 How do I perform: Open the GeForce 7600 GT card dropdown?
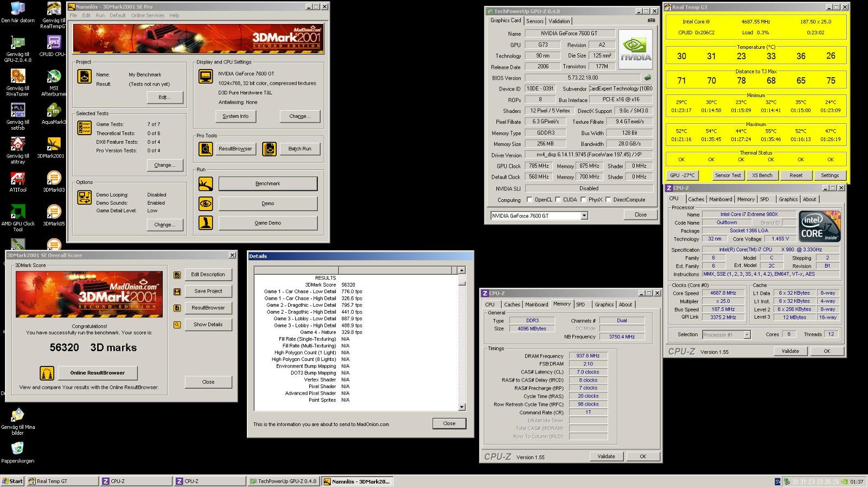pyautogui.click(x=584, y=216)
